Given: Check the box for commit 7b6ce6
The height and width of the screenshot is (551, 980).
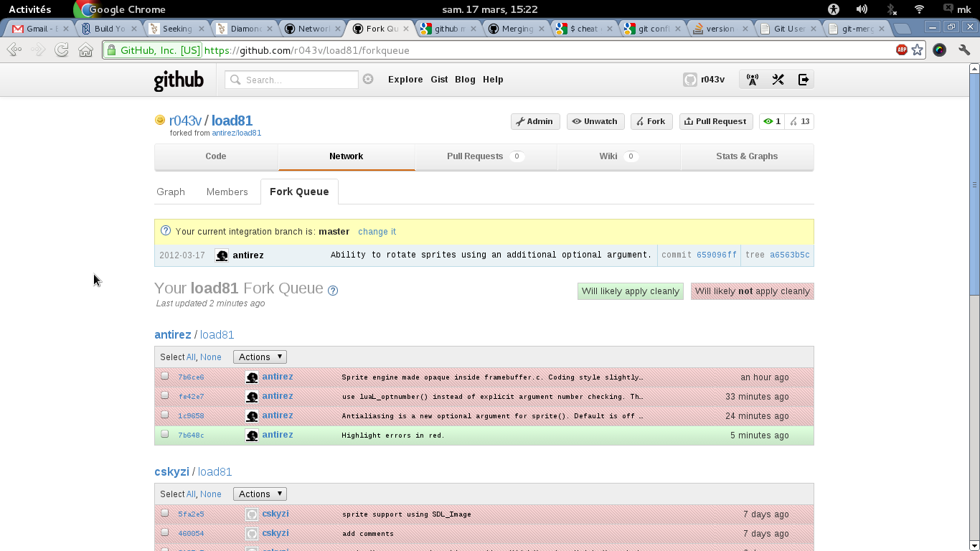Looking at the screenshot, I should pos(165,376).
